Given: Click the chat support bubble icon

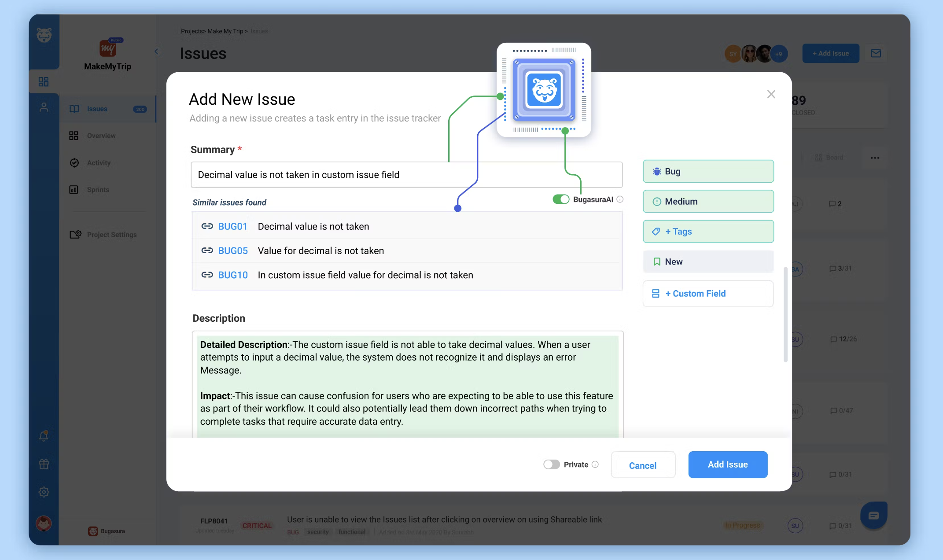Looking at the screenshot, I should (873, 516).
